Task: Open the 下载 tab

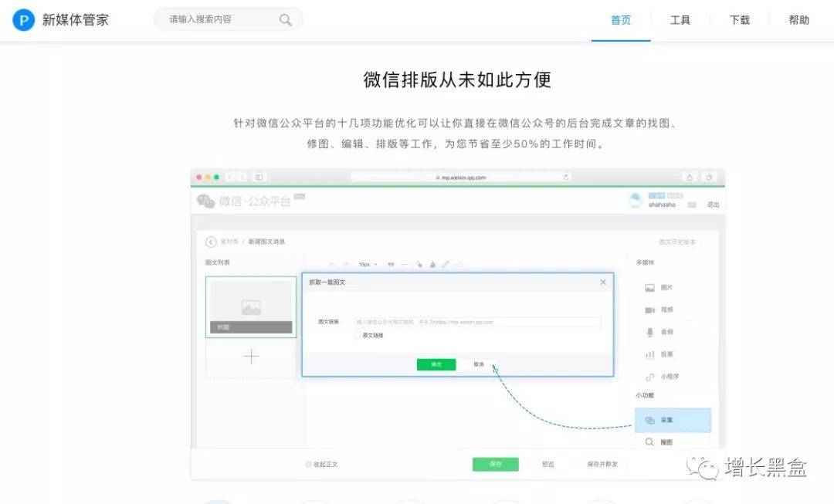Action: coord(739,20)
